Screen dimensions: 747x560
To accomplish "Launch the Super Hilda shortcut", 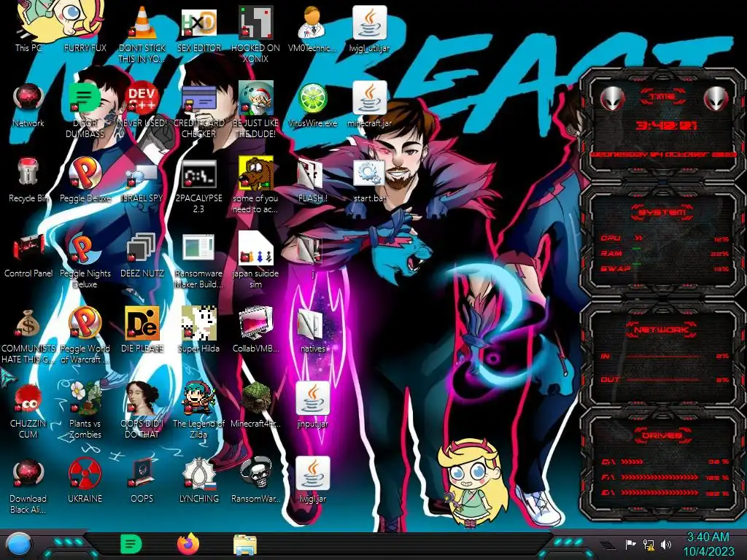I will 198,323.
